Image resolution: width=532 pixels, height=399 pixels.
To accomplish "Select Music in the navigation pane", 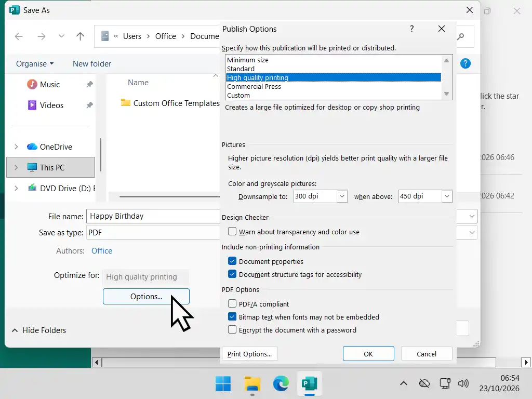I will pyautogui.click(x=50, y=85).
